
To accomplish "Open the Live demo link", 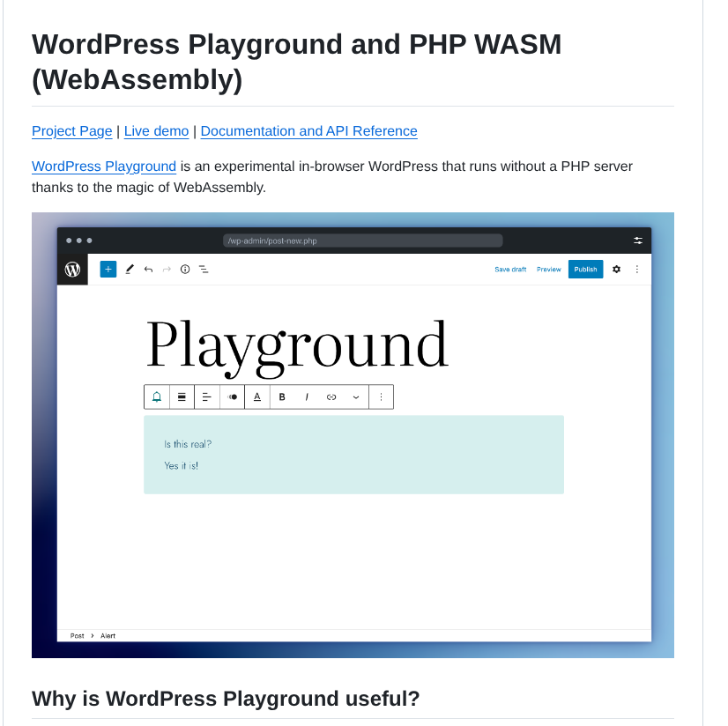I will (x=157, y=131).
